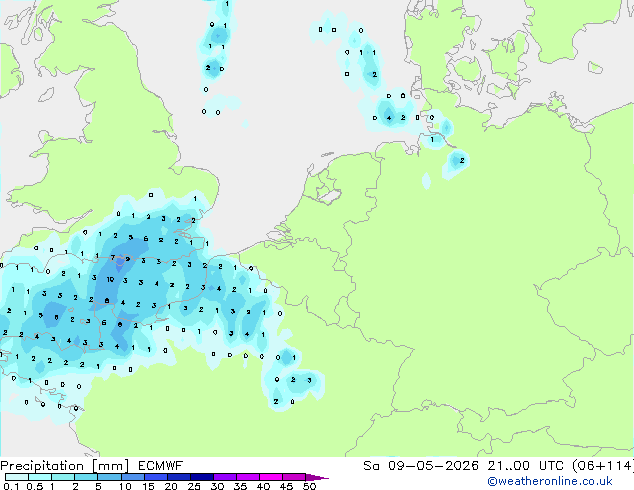Click the '10' legend scale label
The width and height of the screenshot is (634, 490).
(125, 486)
